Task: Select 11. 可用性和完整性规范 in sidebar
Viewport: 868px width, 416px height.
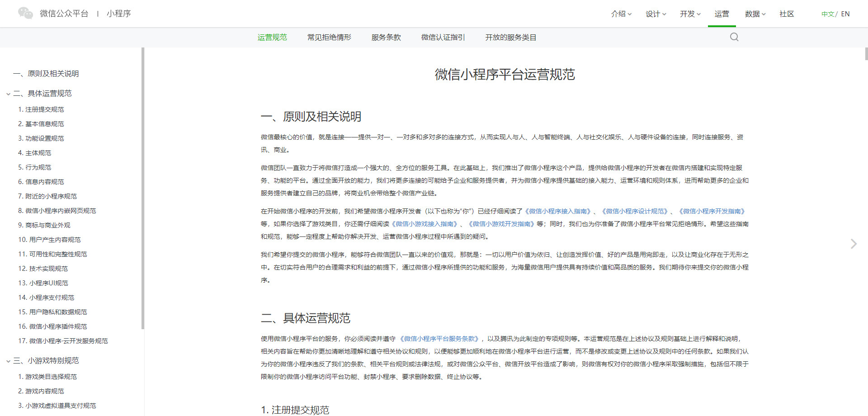Action: 52,254
